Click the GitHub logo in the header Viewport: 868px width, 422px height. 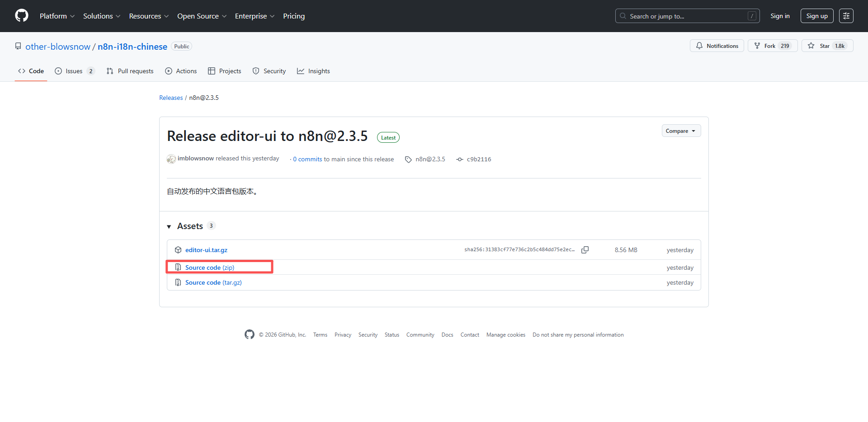22,16
